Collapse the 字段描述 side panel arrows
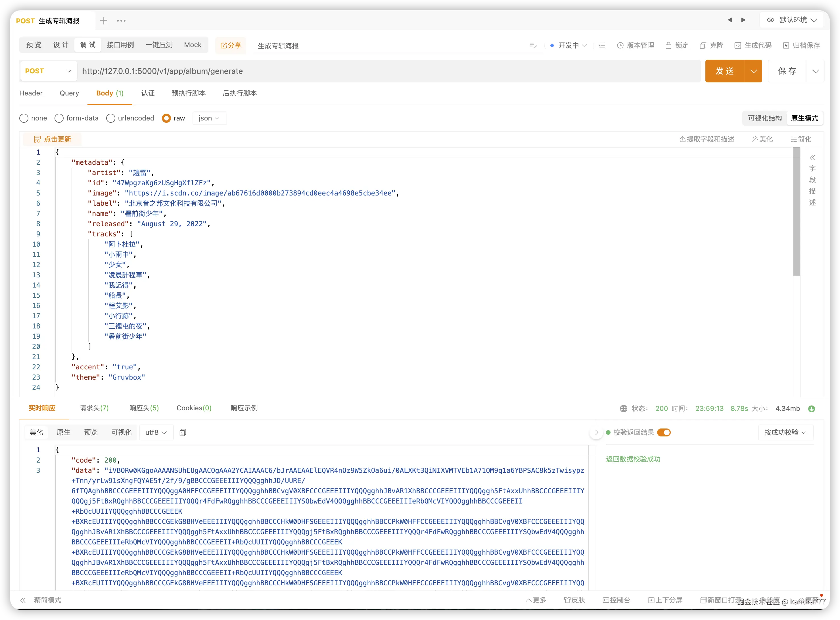The image size is (840, 620). (x=812, y=158)
